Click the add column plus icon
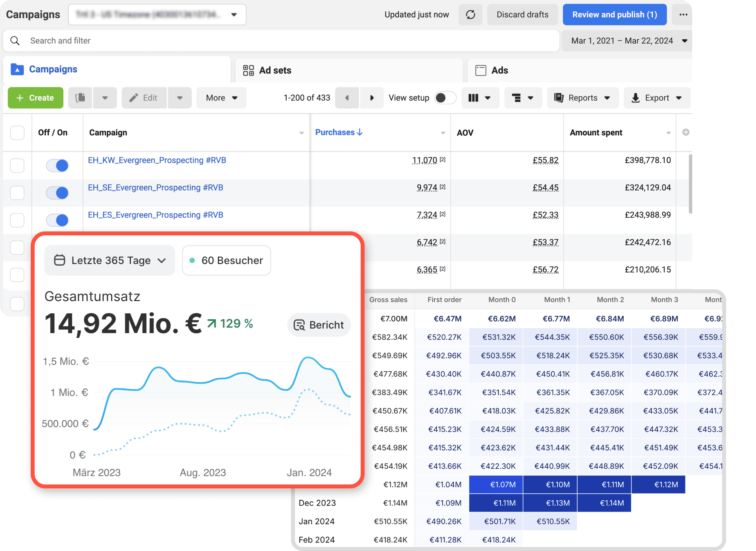Viewport: 756px width, 551px height. tap(686, 132)
